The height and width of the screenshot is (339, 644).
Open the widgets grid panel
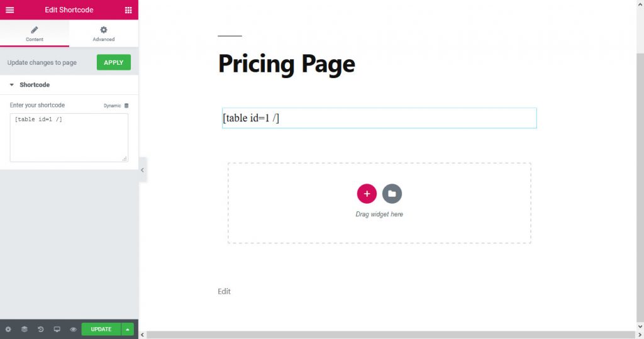click(128, 10)
